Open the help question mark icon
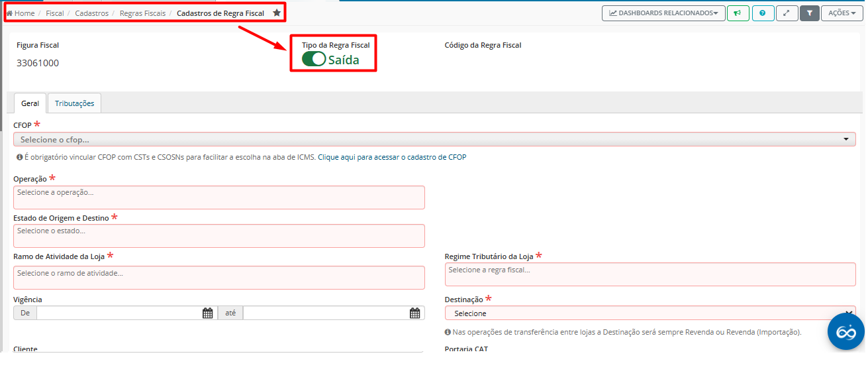868x387 pixels. tap(763, 13)
